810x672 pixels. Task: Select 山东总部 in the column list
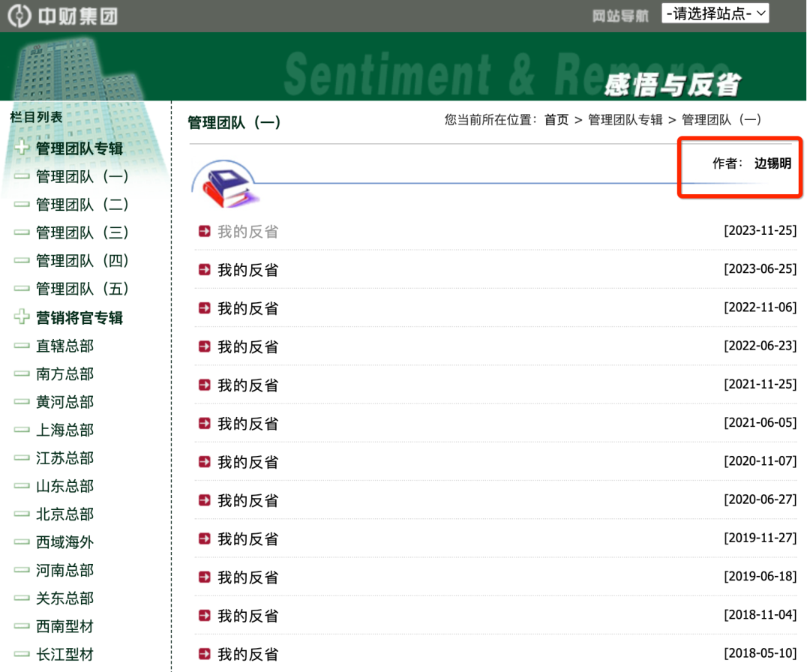pyautogui.click(x=64, y=486)
